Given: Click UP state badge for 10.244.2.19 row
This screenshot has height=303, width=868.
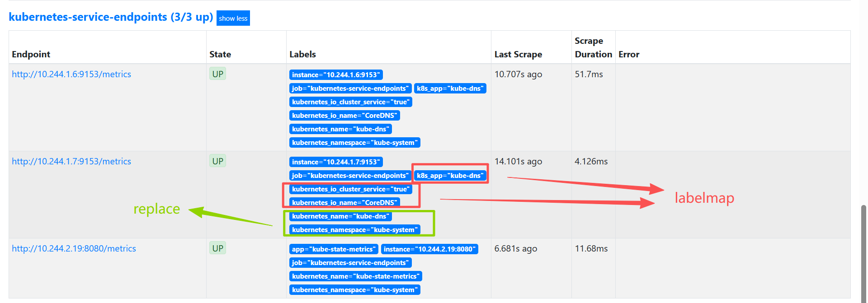Looking at the screenshot, I should click(x=217, y=248).
